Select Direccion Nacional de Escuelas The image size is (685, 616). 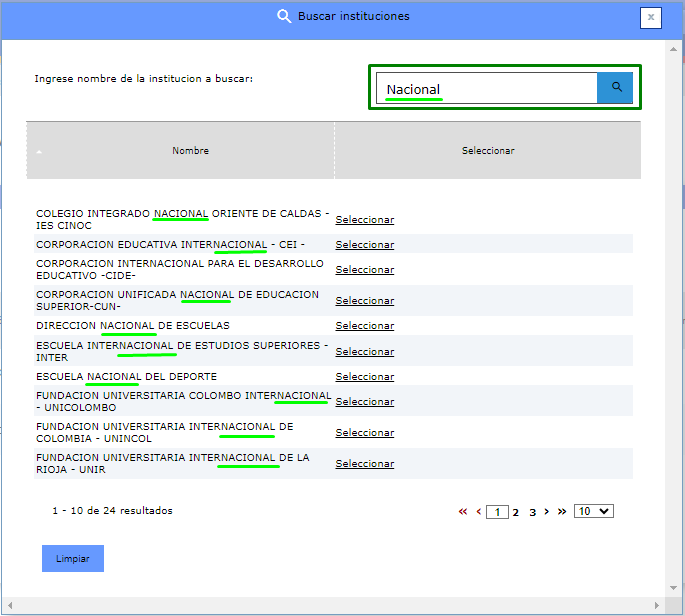[364, 326]
